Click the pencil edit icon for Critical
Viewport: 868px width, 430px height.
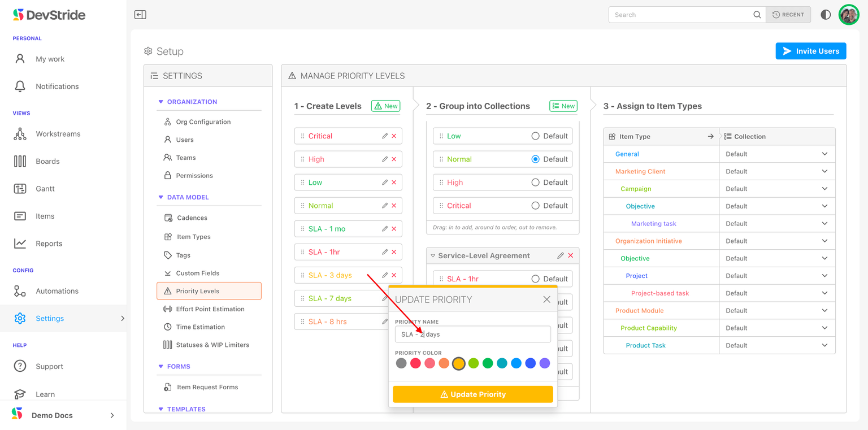tap(385, 136)
